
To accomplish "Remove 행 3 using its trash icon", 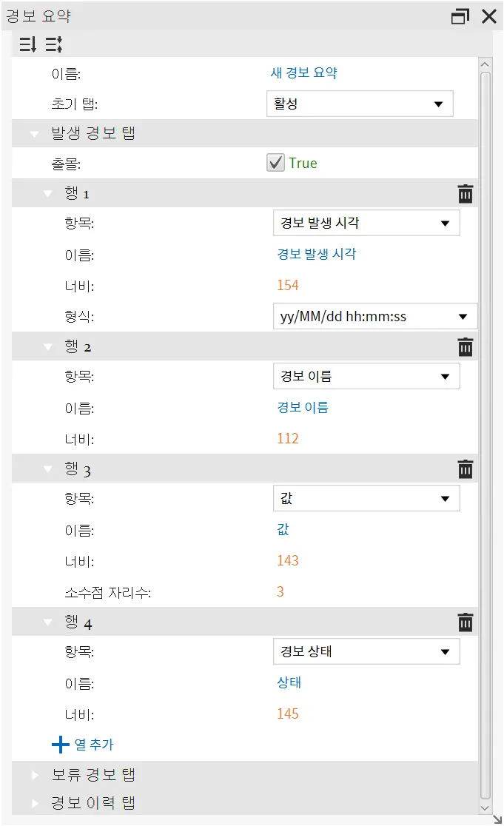I will pyautogui.click(x=465, y=469).
